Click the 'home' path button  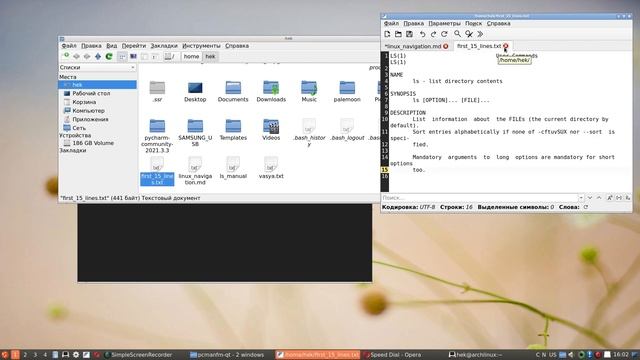191,56
